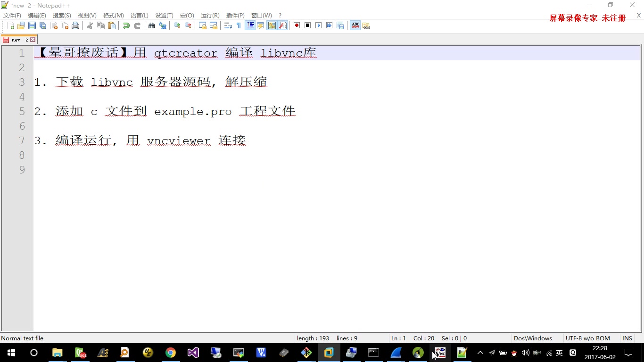
Task: Toggle the Function List panel button
Action: [282, 25]
